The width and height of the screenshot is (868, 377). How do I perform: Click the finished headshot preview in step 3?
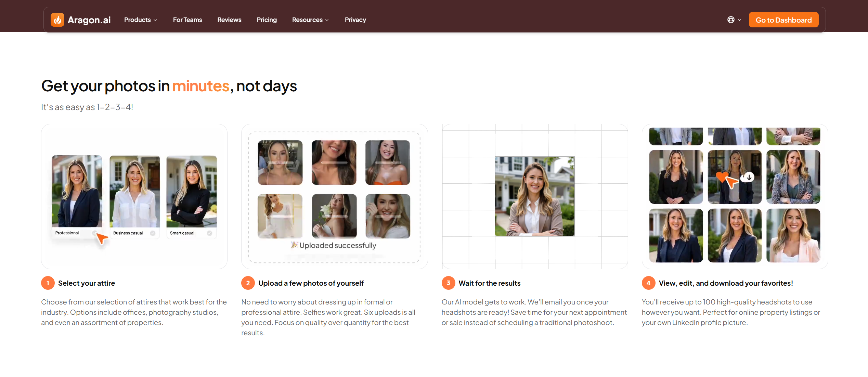(x=534, y=197)
